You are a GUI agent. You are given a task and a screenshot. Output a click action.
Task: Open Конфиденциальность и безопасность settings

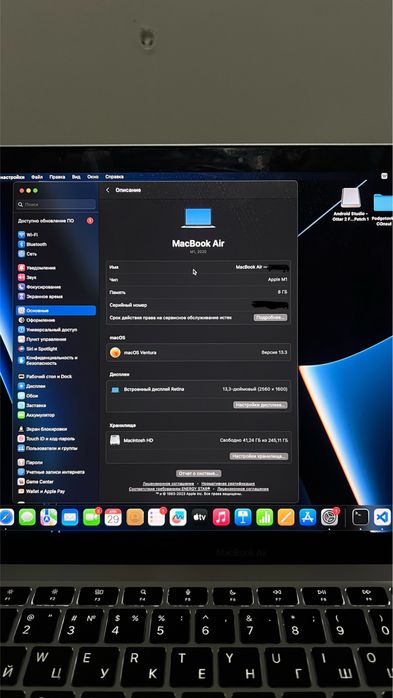click(x=56, y=360)
